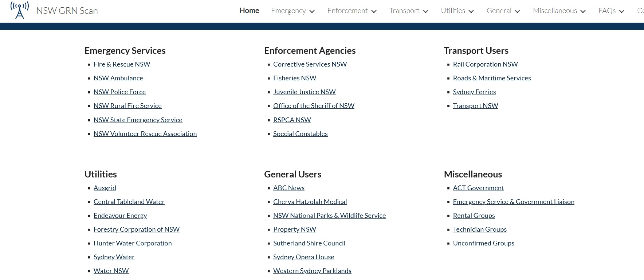Screen dimensions: 644x280
Task: Open the Transport NSW link
Action: pyautogui.click(x=475, y=106)
